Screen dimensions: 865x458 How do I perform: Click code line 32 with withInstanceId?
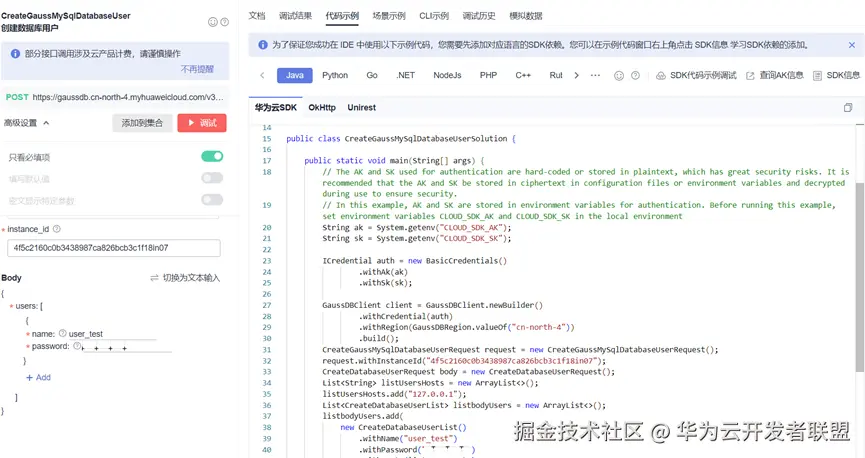pos(464,361)
